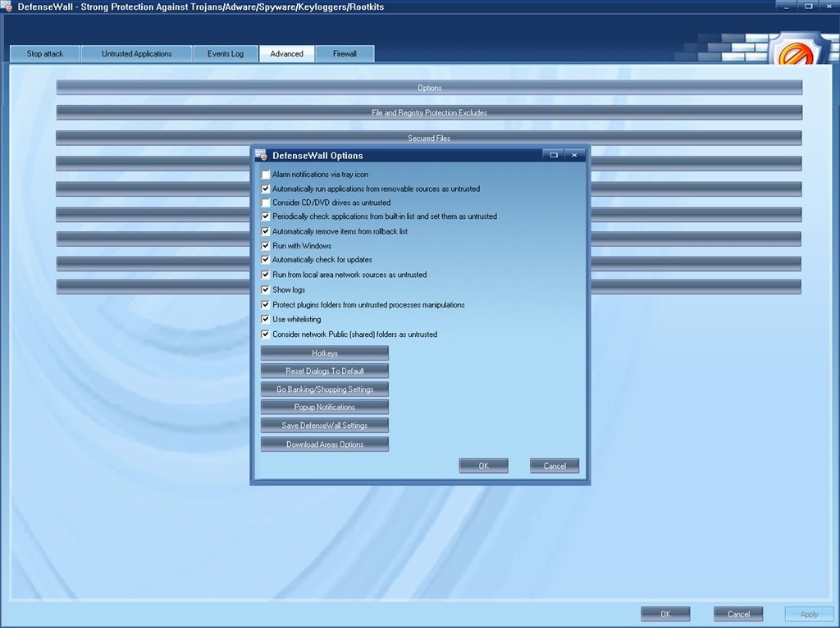Open Go Banking/Shopping Settings
The image size is (840, 628).
tap(325, 389)
